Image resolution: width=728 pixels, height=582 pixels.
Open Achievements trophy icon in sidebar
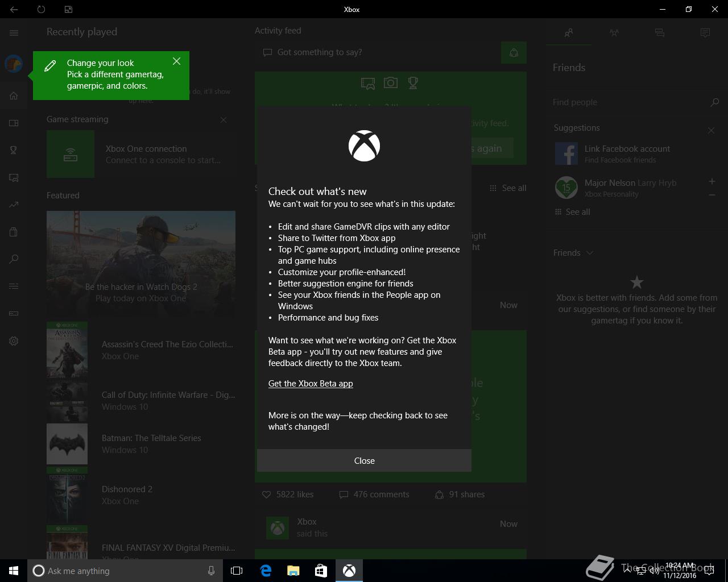tap(14, 150)
